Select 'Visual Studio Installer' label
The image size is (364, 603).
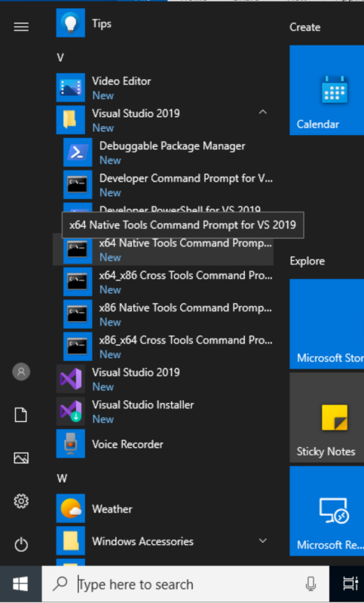142,405
